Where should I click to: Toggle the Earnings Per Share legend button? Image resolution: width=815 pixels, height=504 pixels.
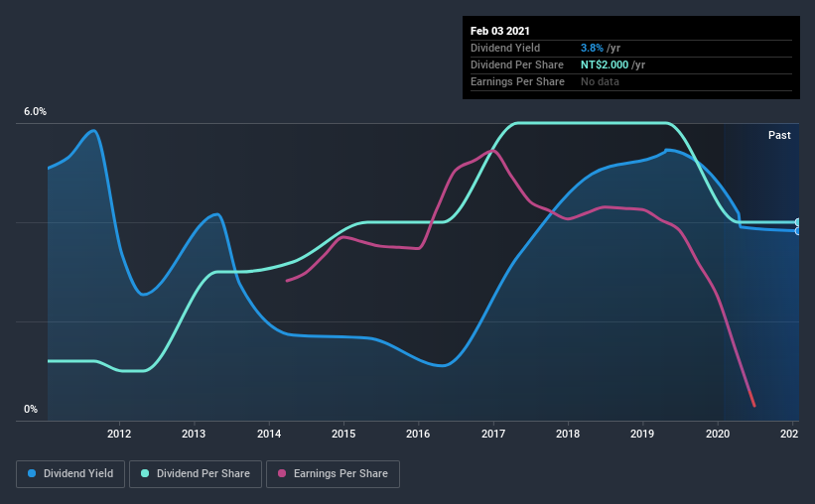(x=333, y=474)
